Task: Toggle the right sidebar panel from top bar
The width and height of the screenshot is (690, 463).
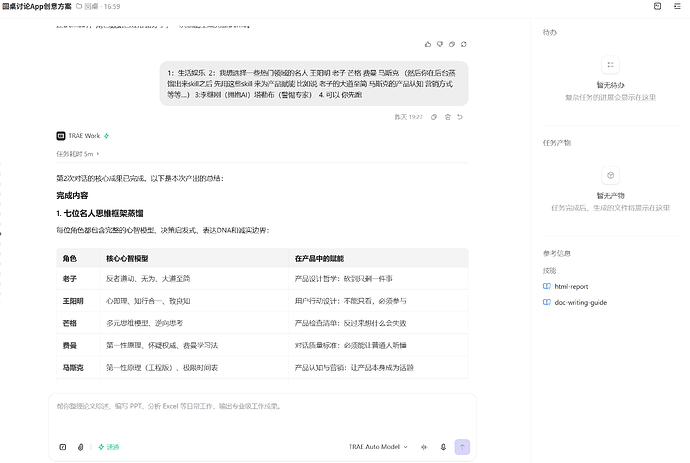Action: 657,6
